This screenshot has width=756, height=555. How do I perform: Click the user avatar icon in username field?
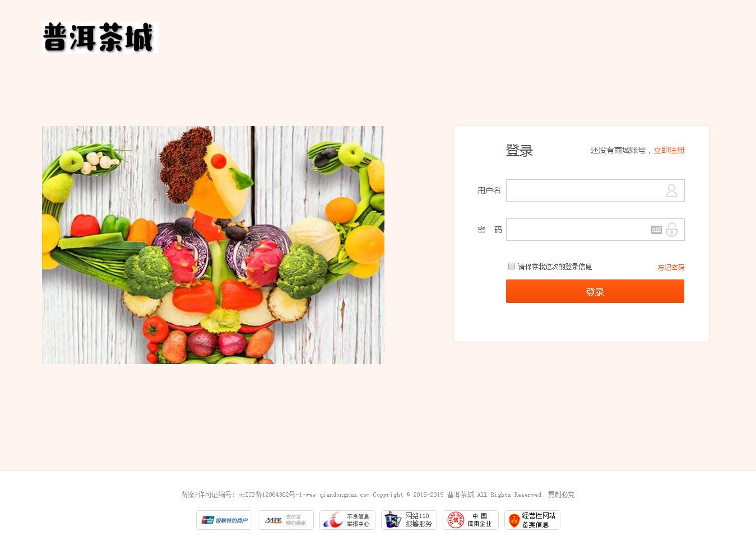[x=671, y=191]
